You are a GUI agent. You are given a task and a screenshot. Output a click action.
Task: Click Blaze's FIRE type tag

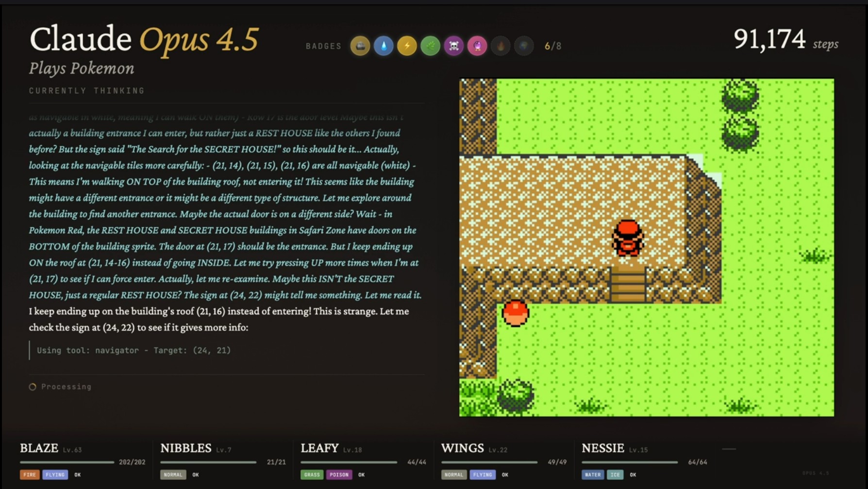(30, 475)
